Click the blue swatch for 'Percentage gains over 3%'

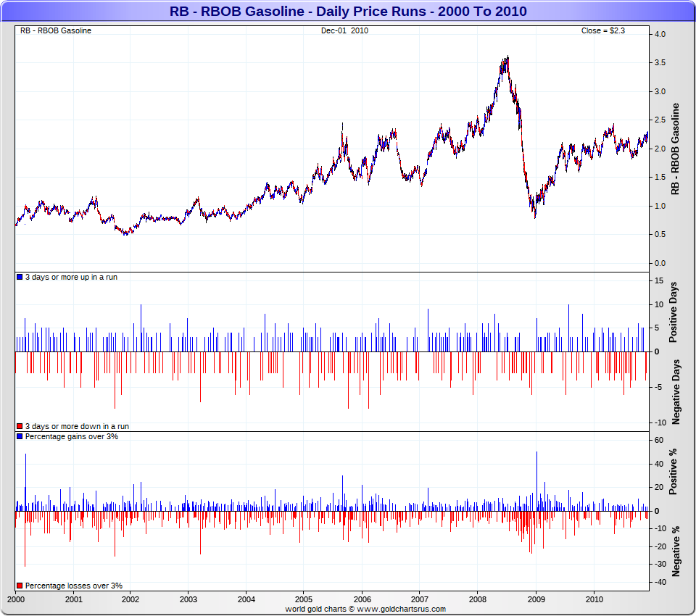[x=20, y=436]
